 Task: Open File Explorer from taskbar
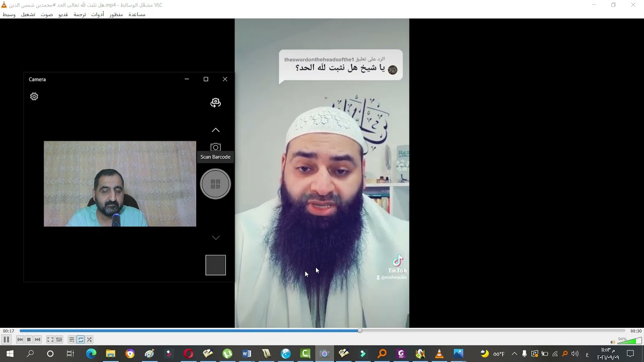coord(111,354)
